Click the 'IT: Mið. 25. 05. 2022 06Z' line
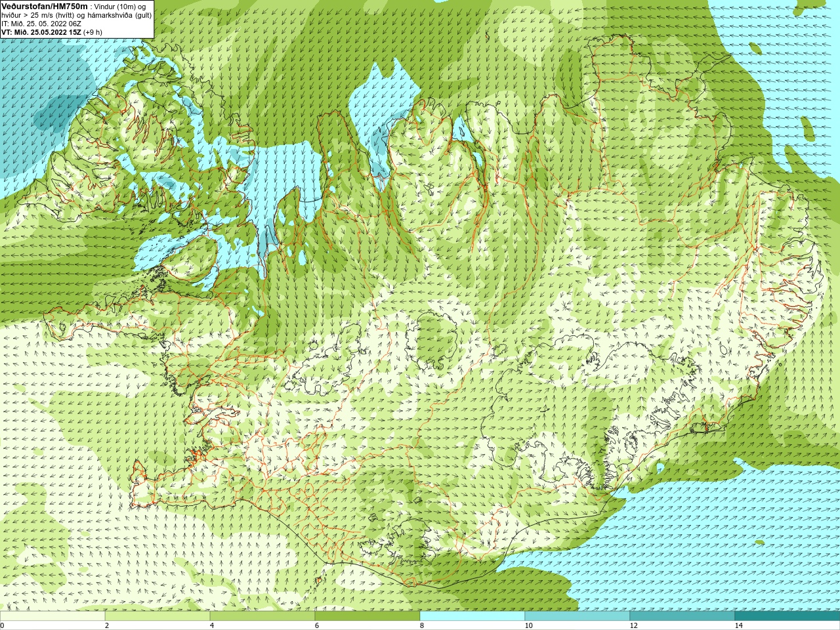Viewport: 840px width, 630px height. [x=41, y=24]
